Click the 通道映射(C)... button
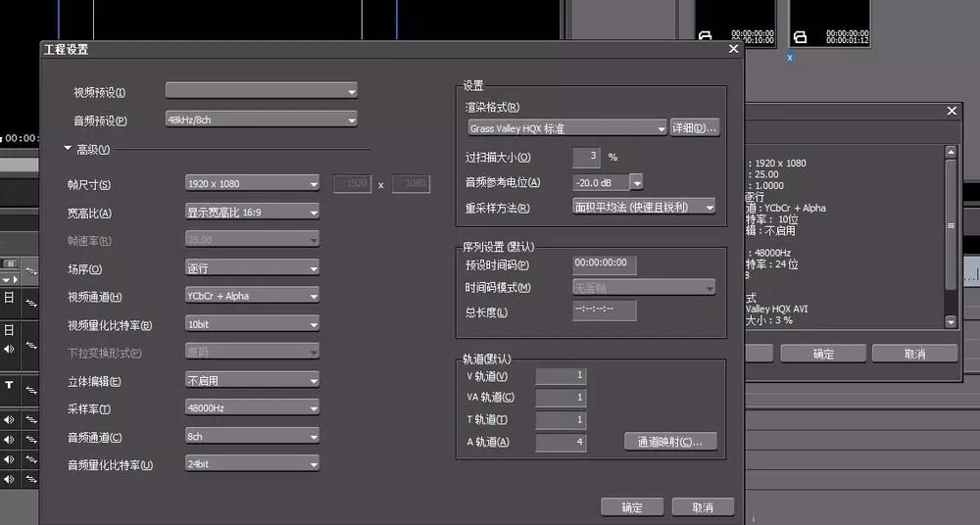Image resolution: width=980 pixels, height=525 pixels. point(670,441)
